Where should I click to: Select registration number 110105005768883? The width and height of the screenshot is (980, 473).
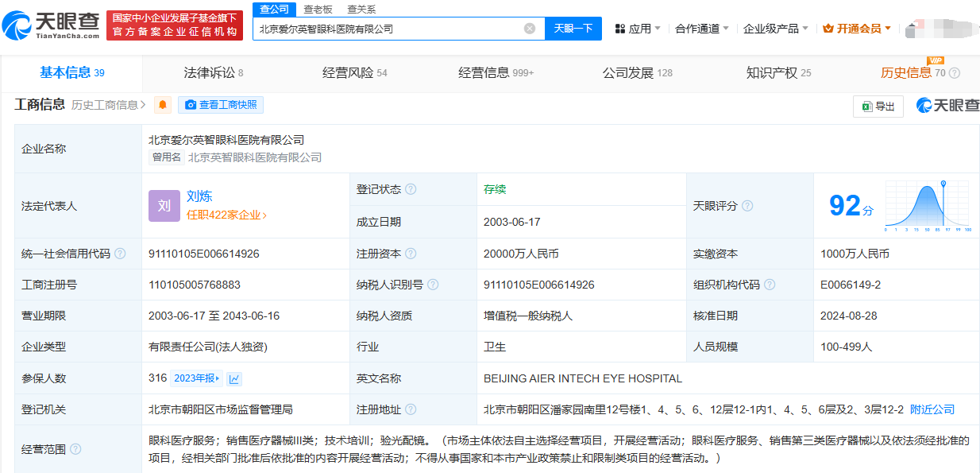tap(195, 285)
